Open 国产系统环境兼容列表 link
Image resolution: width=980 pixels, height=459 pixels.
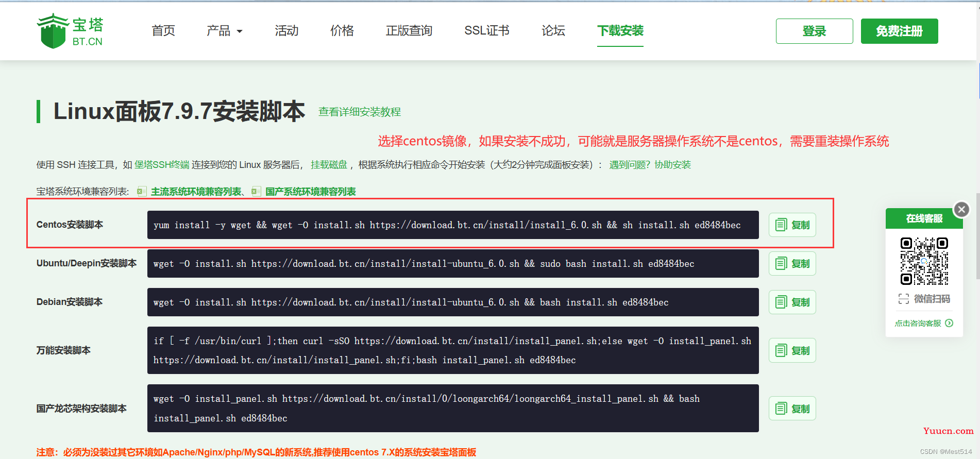pos(311,192)
